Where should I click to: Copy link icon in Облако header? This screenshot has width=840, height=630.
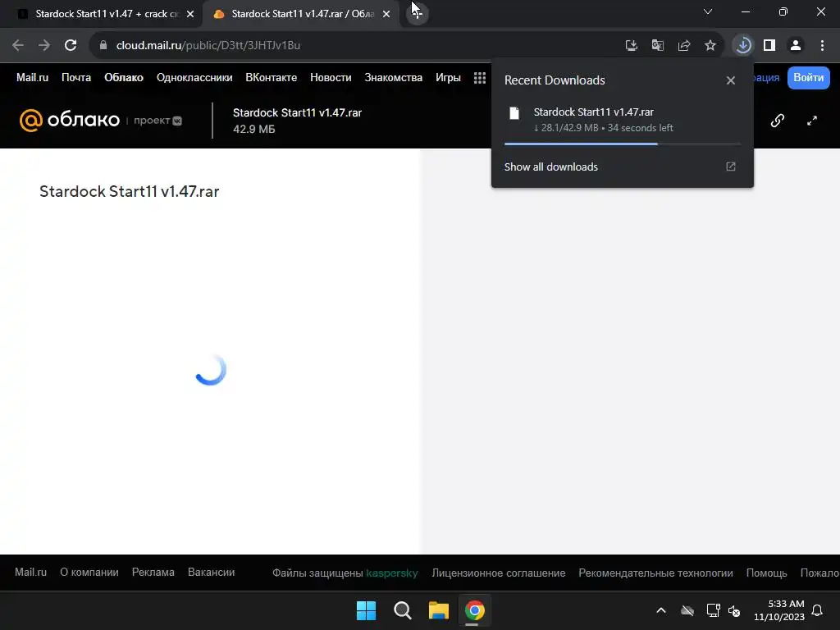(778, 121)
